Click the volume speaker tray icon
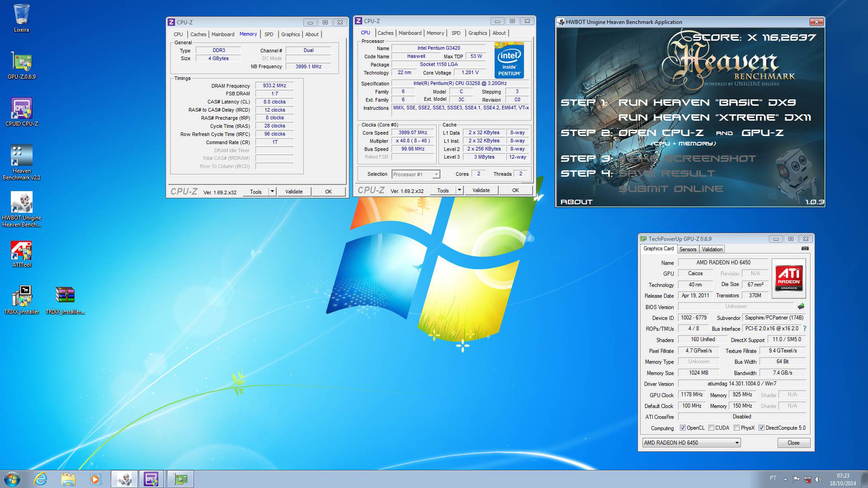Viewport: 868px width, 488px height. point(818,479)
